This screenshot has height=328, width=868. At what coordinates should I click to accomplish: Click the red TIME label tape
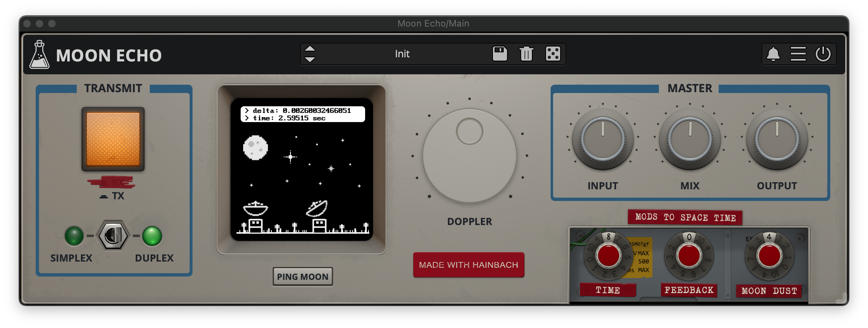608,290
